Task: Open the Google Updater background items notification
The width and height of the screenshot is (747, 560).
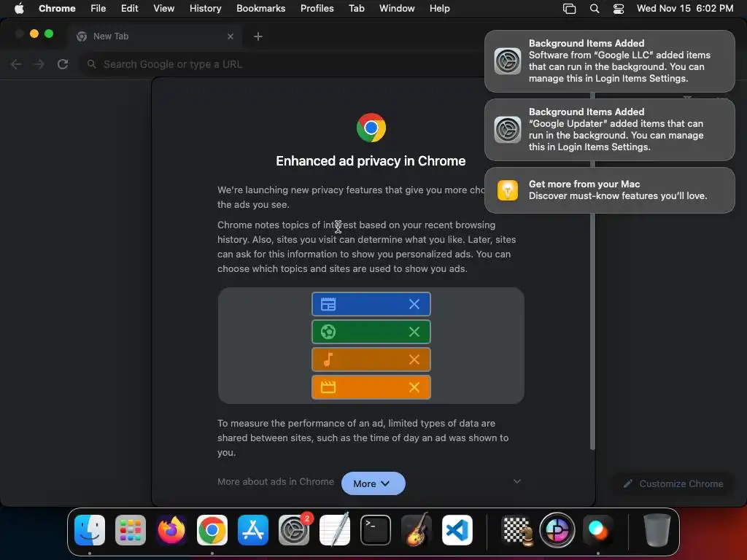Action: click(610, 130)
